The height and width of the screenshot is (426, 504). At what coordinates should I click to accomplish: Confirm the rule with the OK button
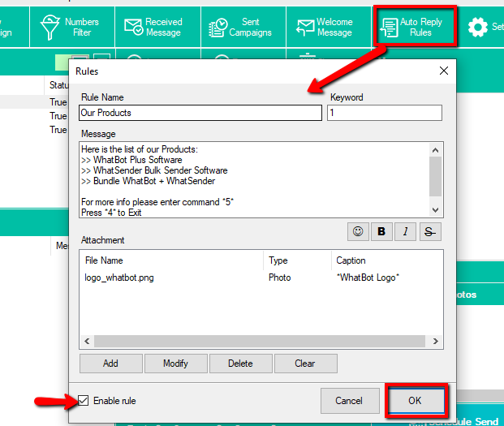(x=416, y=400)
